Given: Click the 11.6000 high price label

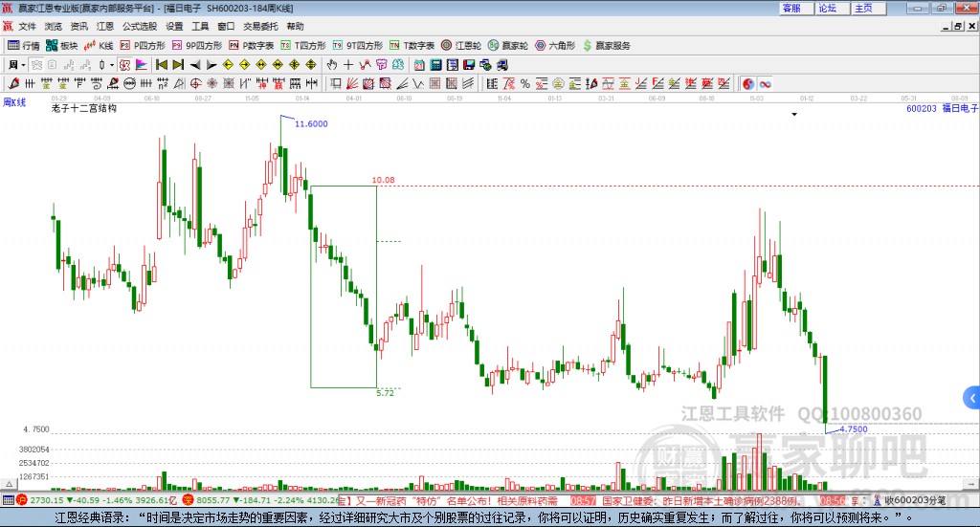Looking at the screenshot, I should 311,123.
